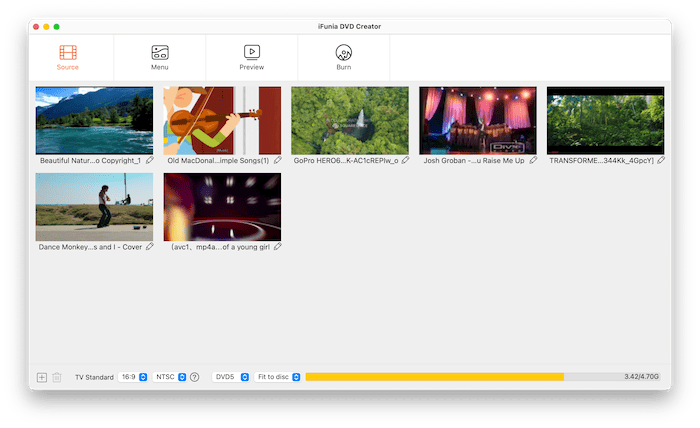Expand the NTSC standard dropdown
This screenshot has height=428, width=700.
(x=170, y=377)
